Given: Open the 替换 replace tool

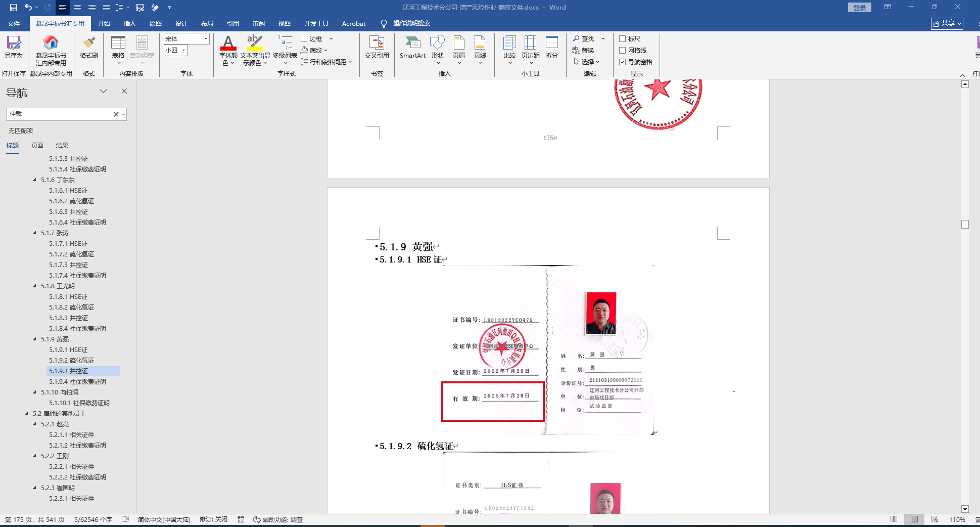Looking at the screenshot, I should [x=583, y=50].
